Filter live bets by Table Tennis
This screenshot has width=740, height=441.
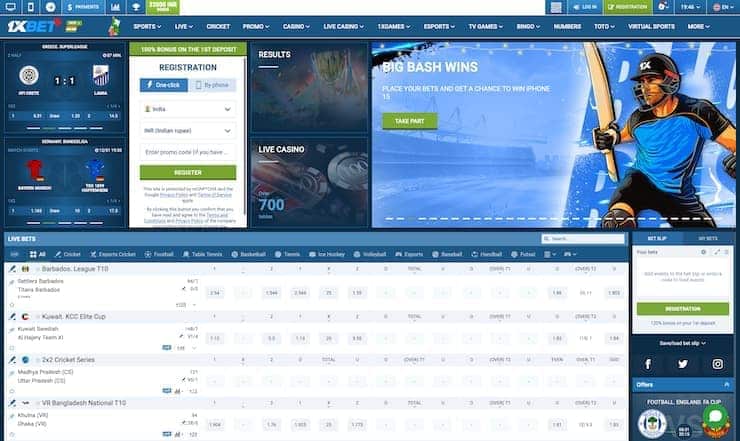click(x=202, y=254)
